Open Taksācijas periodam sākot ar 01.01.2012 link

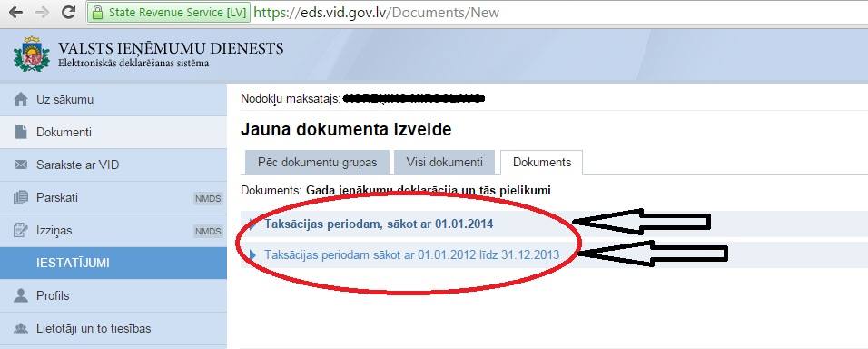tap(412, 254)
